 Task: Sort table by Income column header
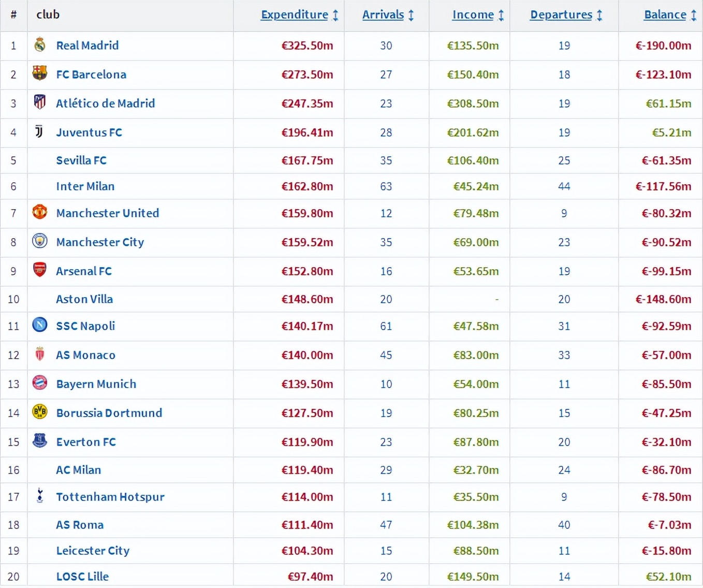(x=473, y=15)
